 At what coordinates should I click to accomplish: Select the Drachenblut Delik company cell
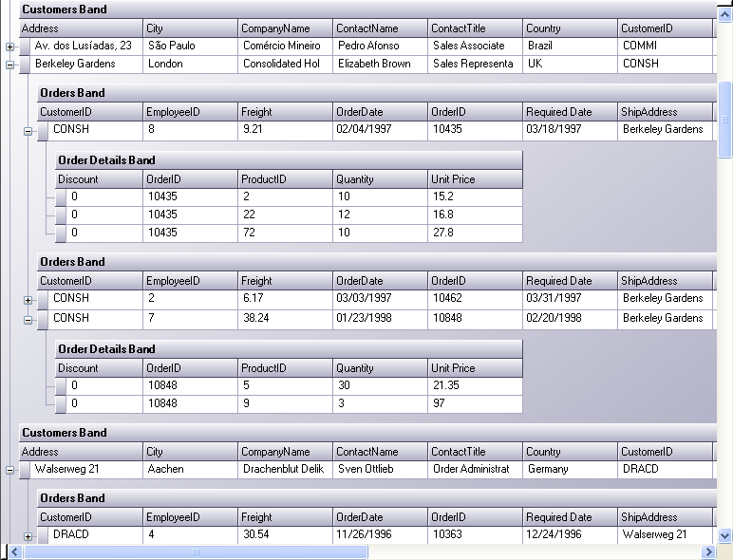[x=285, y=469]
